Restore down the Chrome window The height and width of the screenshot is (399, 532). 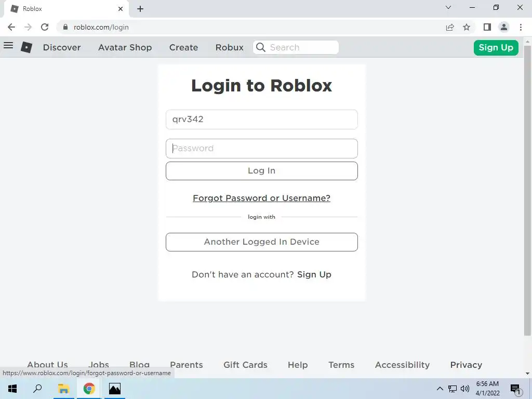pyautogui.click(x=496, y=7)
